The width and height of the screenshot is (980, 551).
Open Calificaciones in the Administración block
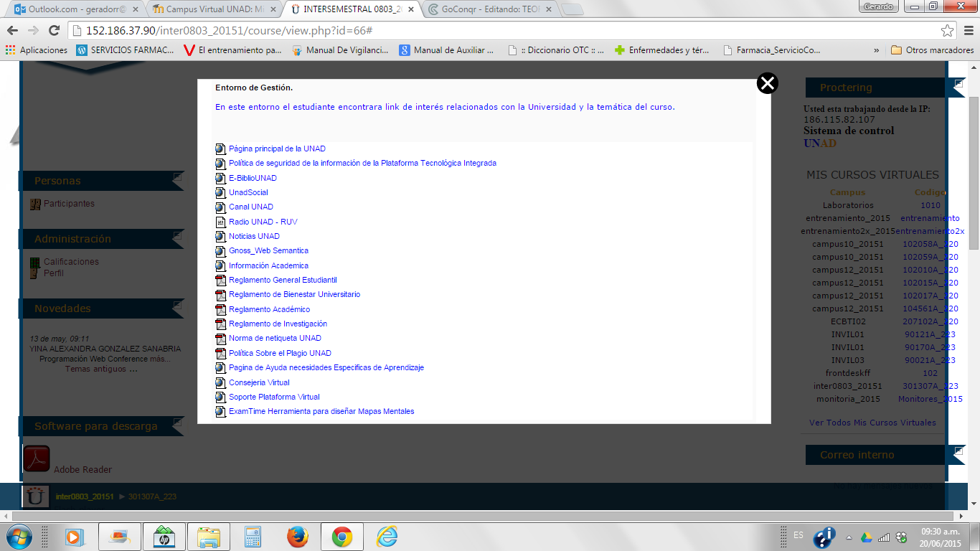[x=71, y=262]
